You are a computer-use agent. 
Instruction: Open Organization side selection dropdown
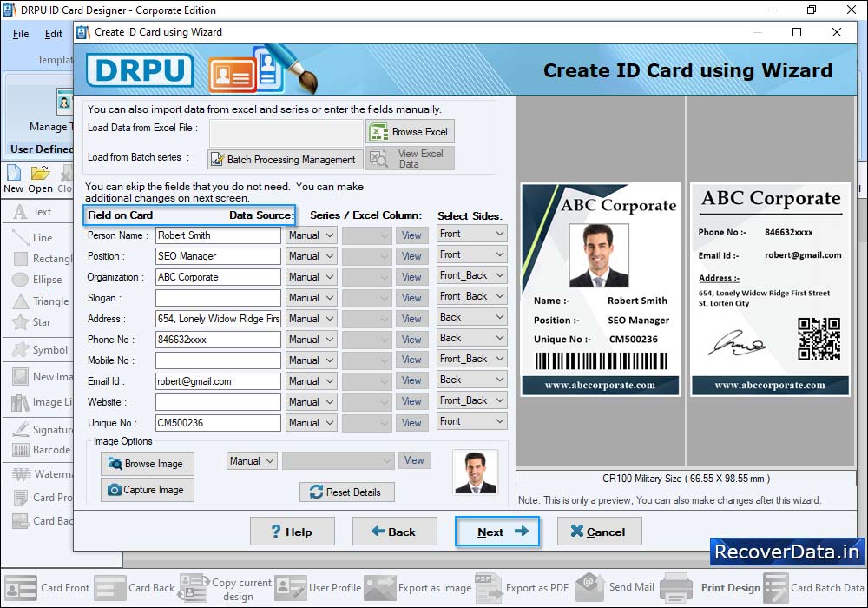pos(471,275)
